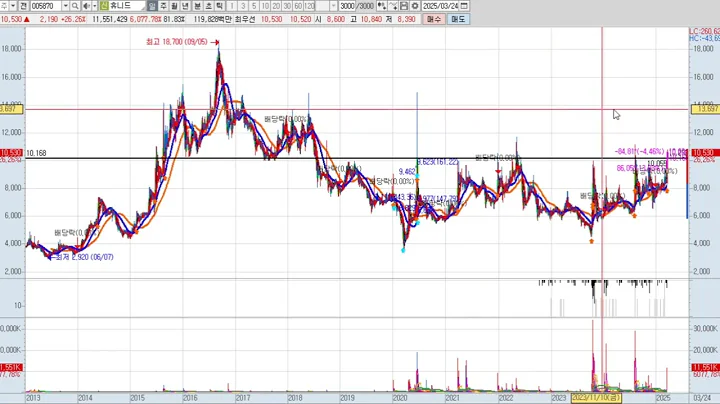Select the 3 interval button
This screenshot has width=720, height=404.
(x=243, y=6)
